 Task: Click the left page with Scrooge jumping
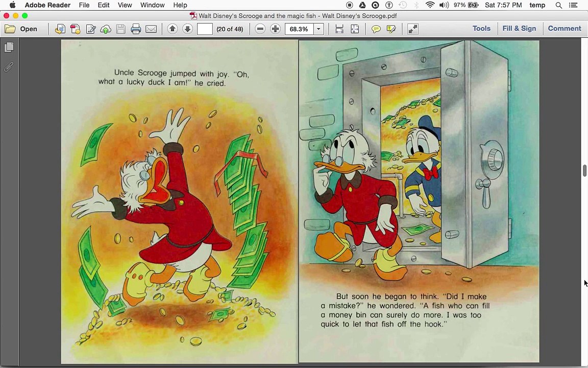click(179, 202)
